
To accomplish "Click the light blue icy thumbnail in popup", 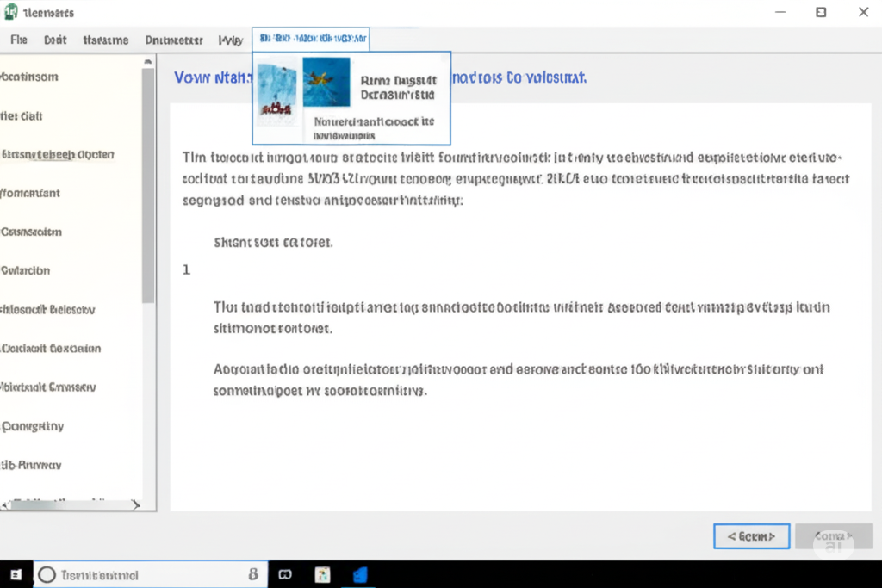I will [x=276, y=90].
